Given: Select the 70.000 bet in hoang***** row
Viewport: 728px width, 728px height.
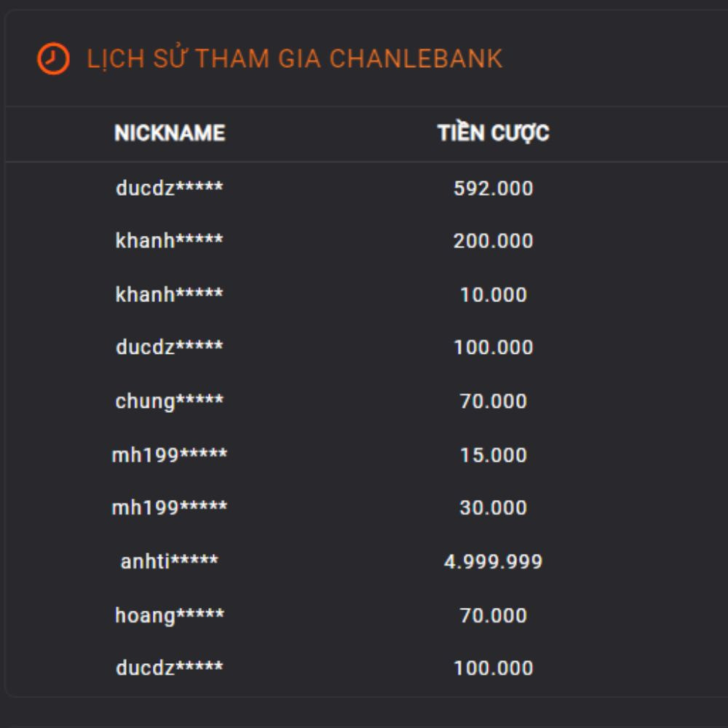Looking at the screenshot, I should click(493, 615).
